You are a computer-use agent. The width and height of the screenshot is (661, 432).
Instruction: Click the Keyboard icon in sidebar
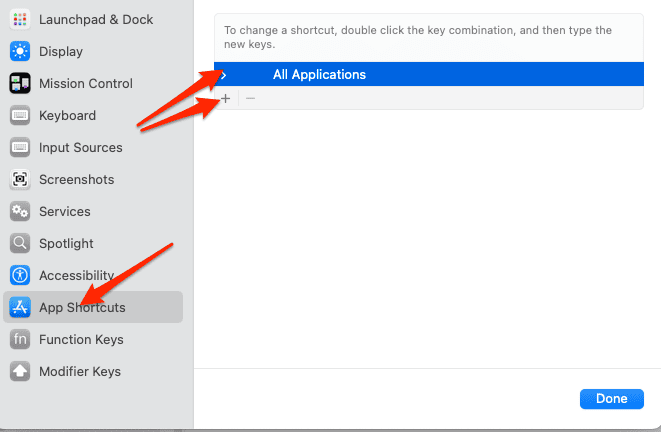(20, 115)
